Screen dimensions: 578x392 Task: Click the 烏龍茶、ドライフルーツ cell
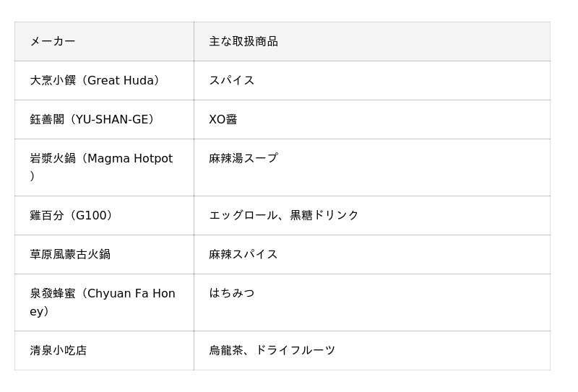pyautogui.click(x=372, y=350)
